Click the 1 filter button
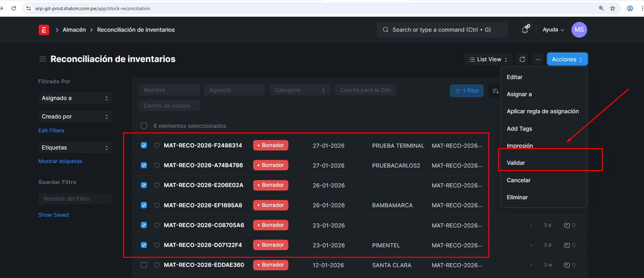The image size is (644, 278). pyautogui.click(x=467, y=91)
